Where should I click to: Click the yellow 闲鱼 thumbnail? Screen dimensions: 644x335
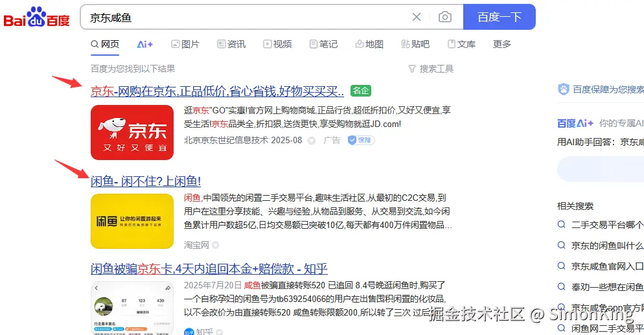coord(132,221)
